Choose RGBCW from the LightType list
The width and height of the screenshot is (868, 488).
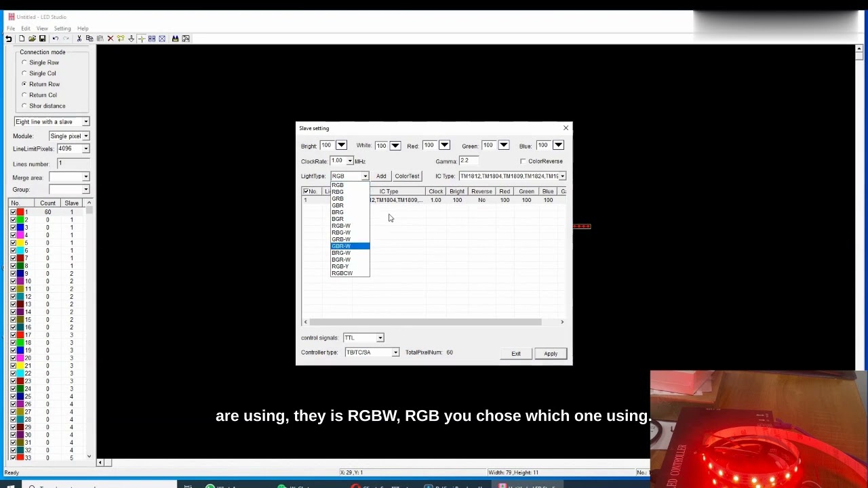[350, 273]
